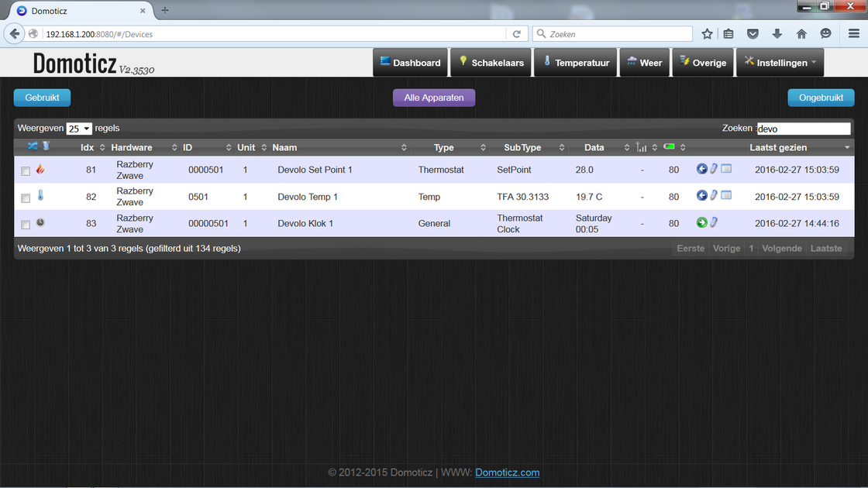This screenshot has width=868, height=488.
Task: Sort the table by the Idx column
Action: [88, 147]
